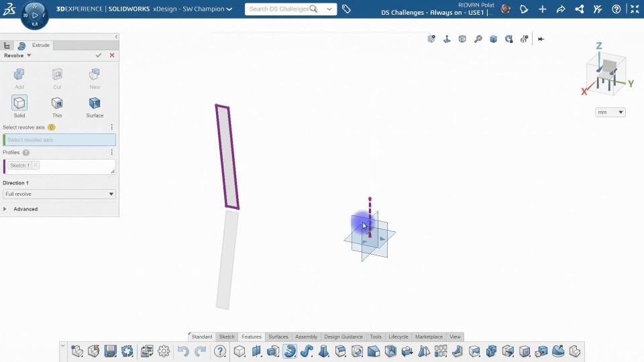Viewport: 644px width, 362px height.
Task: Open notifications bell icon
Action: click(524, 9)
